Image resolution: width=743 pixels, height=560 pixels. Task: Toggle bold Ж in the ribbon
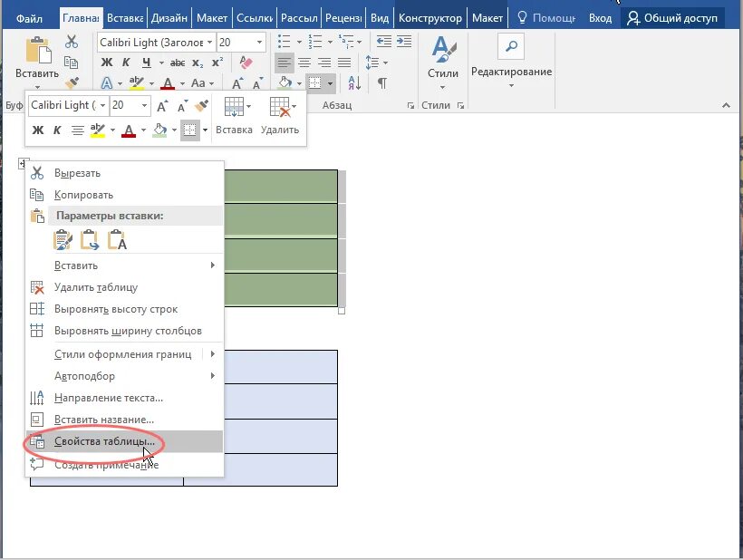107,63
